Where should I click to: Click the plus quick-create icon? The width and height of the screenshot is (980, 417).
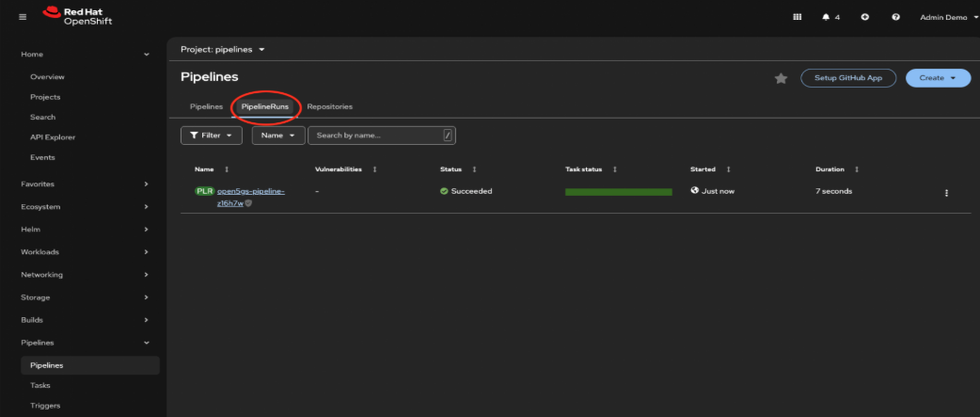864,17
